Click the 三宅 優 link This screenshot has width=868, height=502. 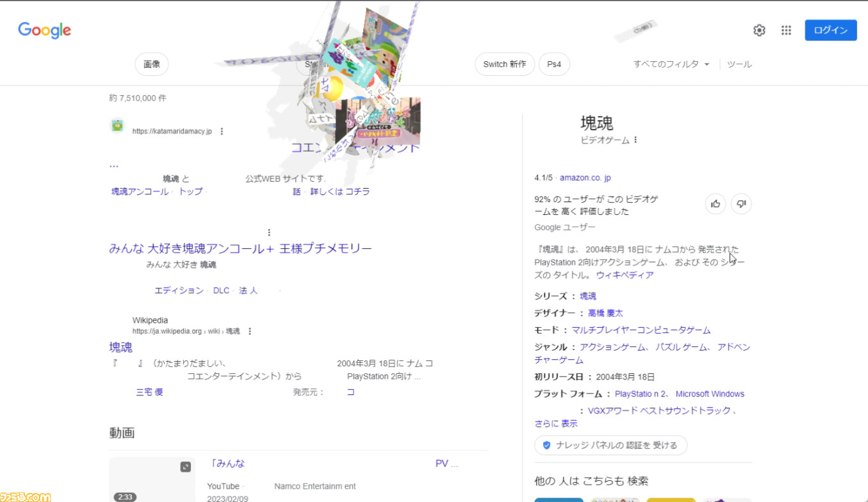149,392
